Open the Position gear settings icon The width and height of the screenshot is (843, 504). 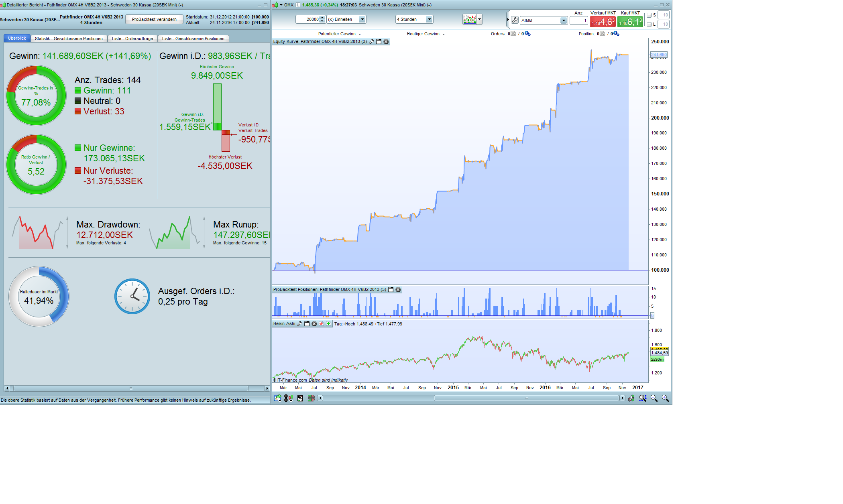point(617,34)
